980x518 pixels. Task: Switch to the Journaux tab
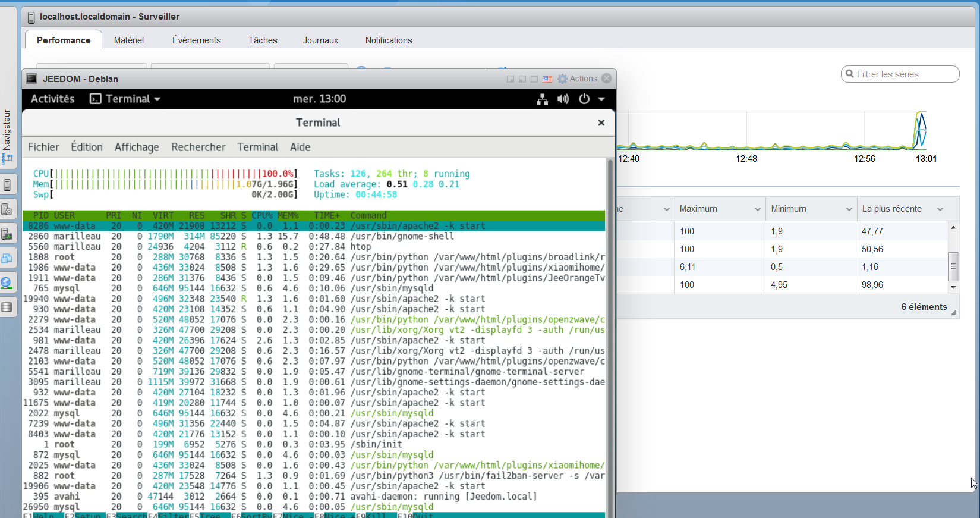pyautogui.click(x=320, y=40)
